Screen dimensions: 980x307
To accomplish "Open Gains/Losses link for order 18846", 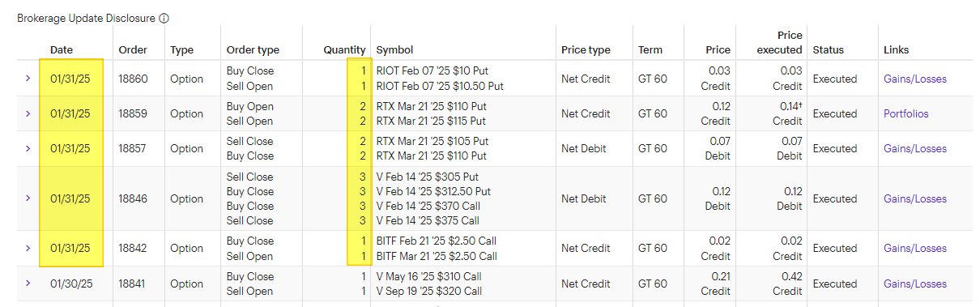I will coord(915,198).
